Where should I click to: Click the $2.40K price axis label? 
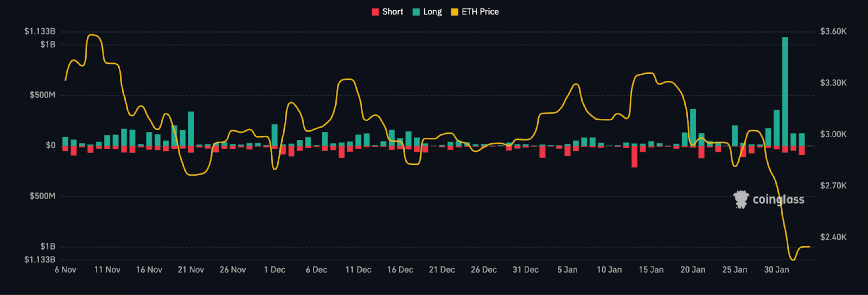point(833,237)
